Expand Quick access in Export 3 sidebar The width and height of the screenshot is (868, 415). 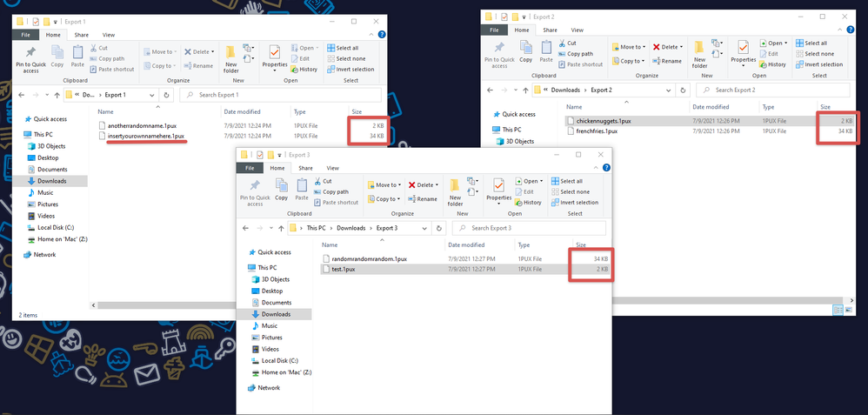pyautogui.click(x=243, y=253)
